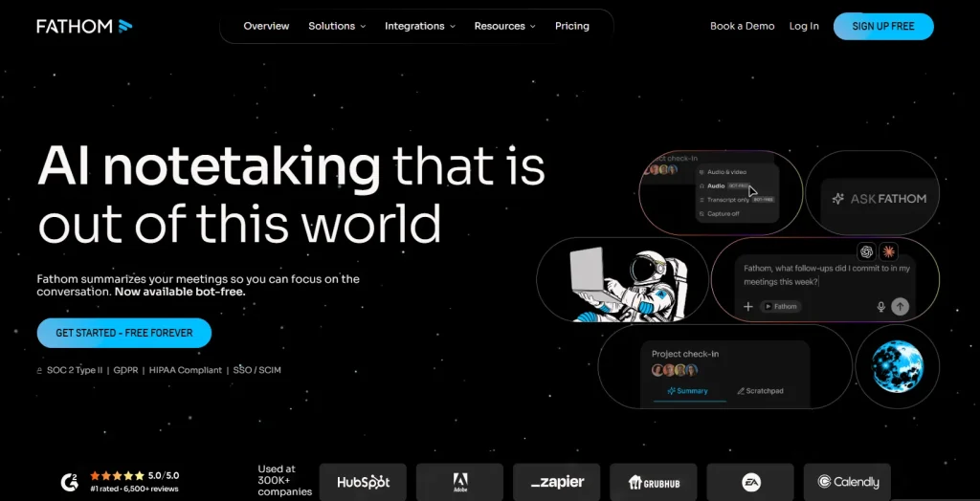Click the SOC 2 Type II text
Viewport: 980px width, 501px height.
(75, 370)
